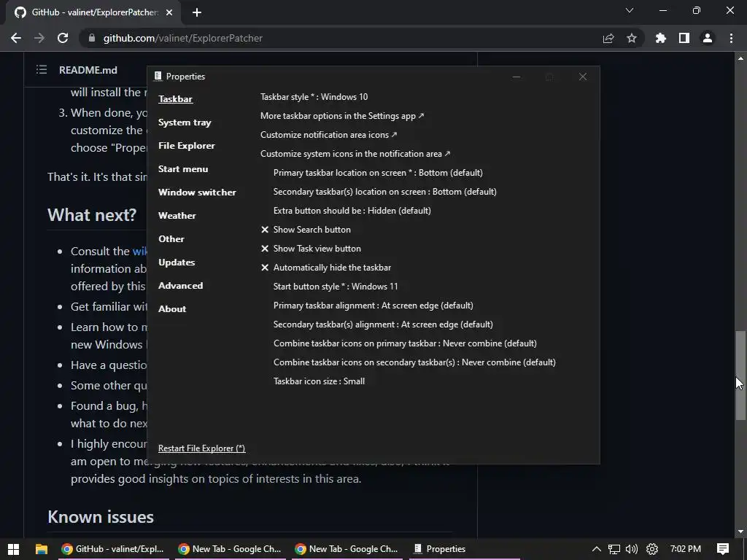Click the Properties window title icon
This screenshot has width=747, height=560.
(158, 76)
